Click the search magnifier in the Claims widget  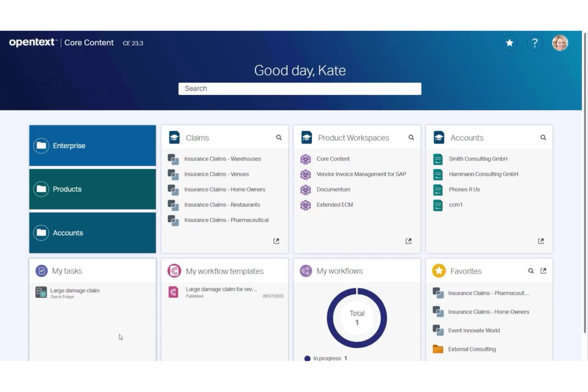point(279,137)
